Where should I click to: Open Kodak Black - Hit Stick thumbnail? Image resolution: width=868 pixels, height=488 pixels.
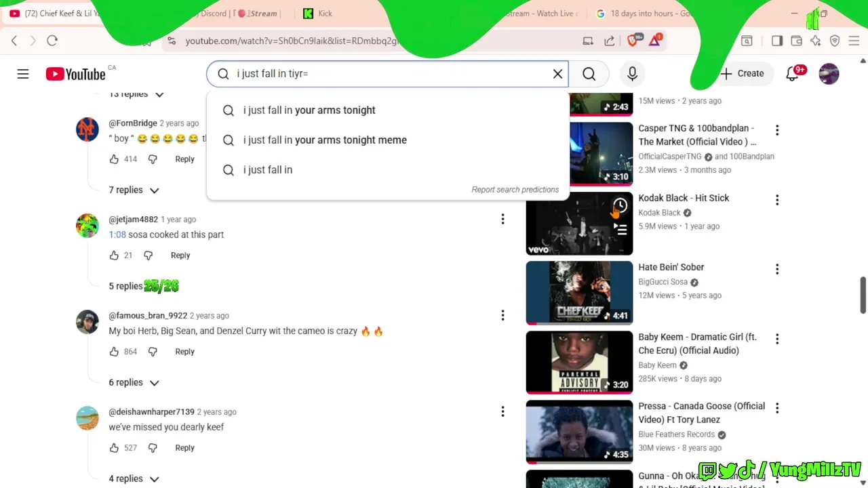(579, 224)
